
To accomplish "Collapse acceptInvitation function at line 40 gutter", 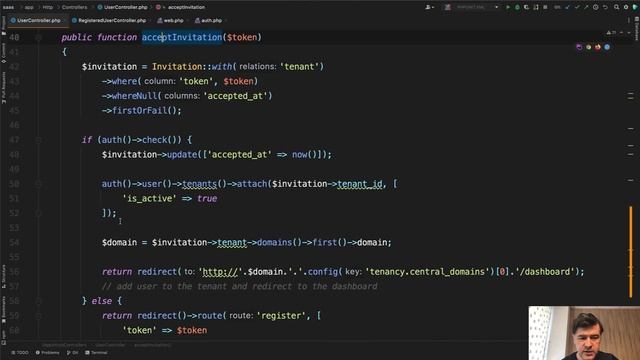I will coord(38,37).
